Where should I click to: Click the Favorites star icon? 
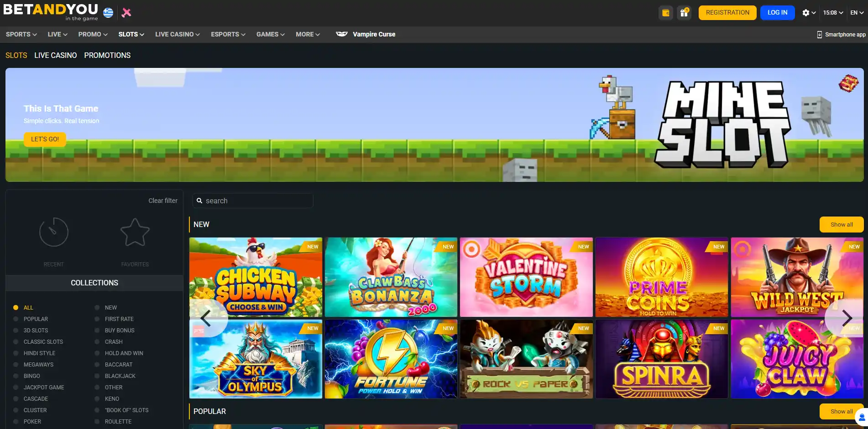[x=135, y=232]
